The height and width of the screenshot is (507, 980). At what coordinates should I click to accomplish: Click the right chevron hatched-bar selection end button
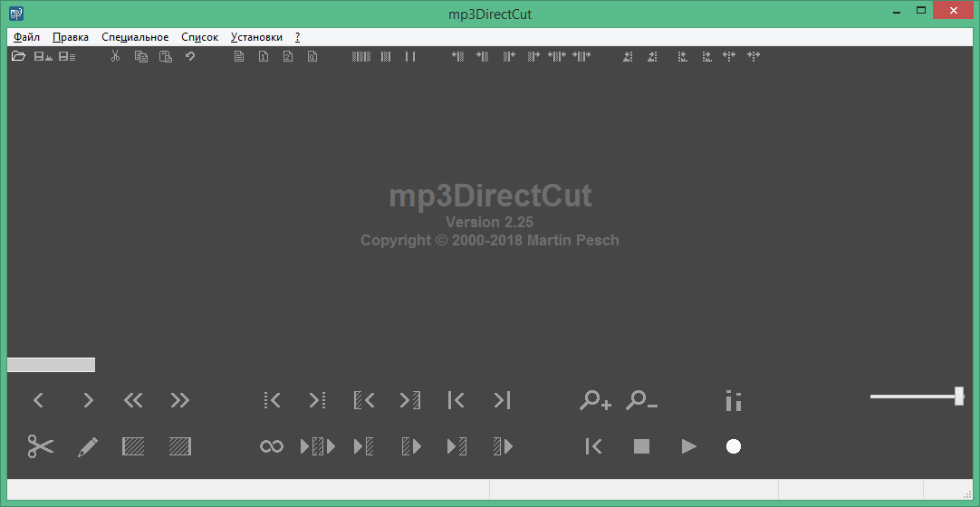tap(410, 400)
